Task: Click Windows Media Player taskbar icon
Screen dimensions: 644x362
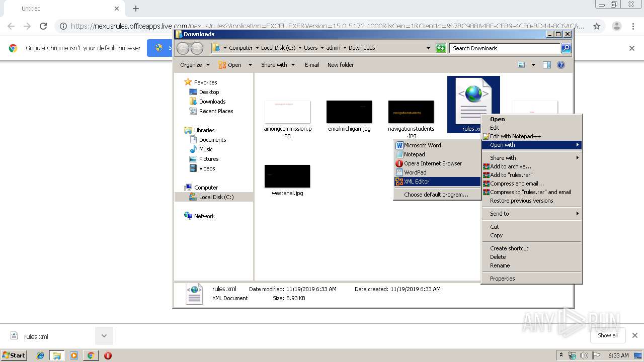Action: tap(74, 355)
